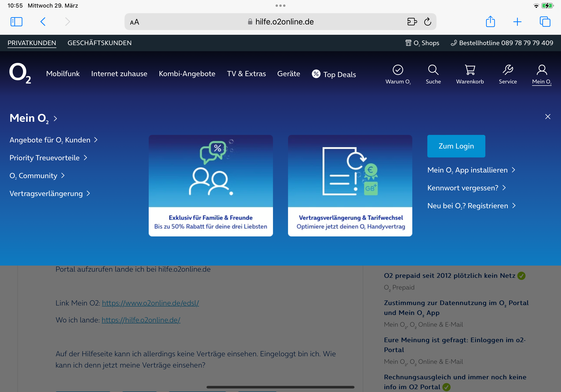Click the O2 logo

[x=20, y=73]
